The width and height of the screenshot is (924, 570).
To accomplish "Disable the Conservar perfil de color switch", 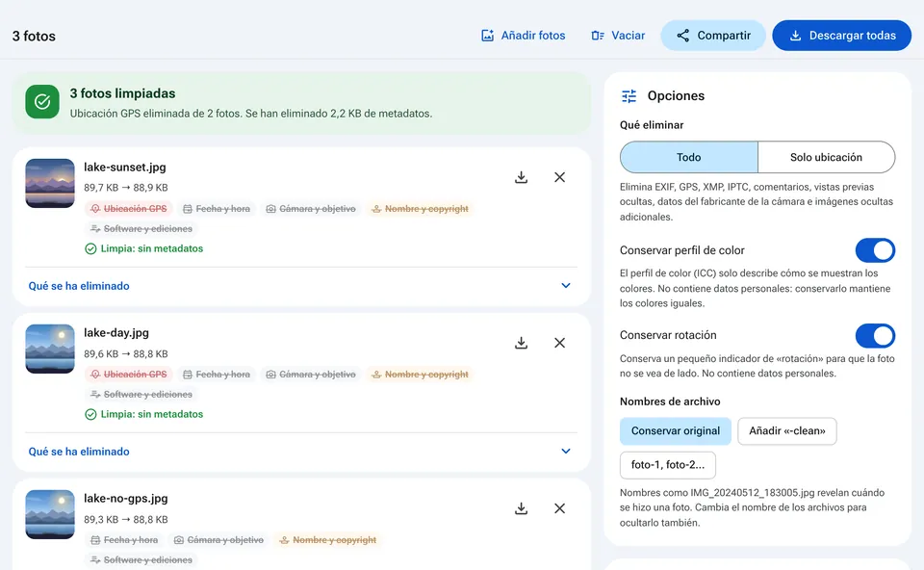I will (875, 250).
